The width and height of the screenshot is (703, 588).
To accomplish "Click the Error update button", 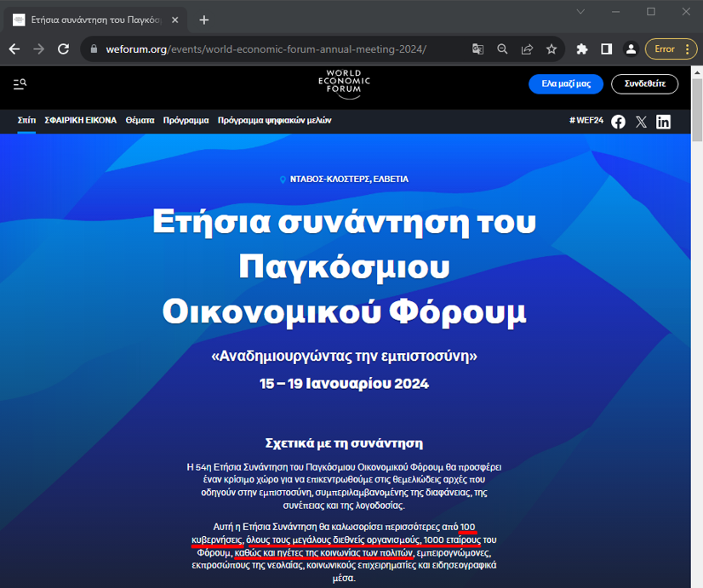I will pyautogui.click(x=665, y=49).
